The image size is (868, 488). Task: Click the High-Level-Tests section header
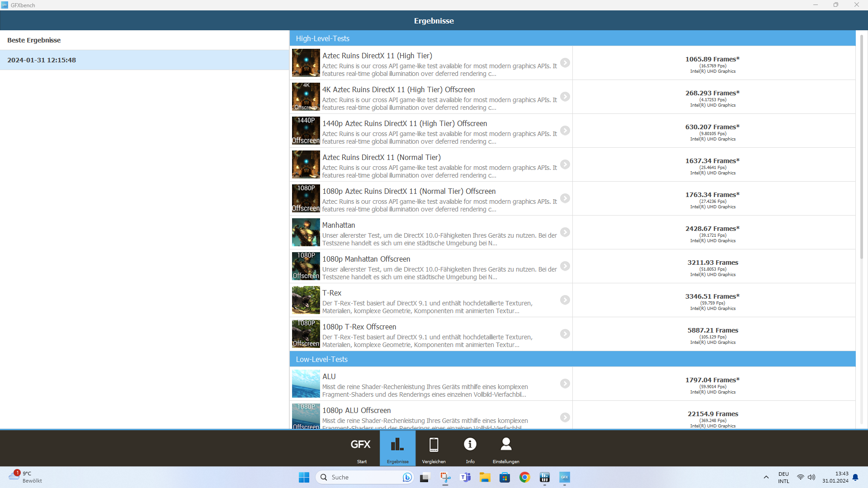pyautogui.click(x=572, y=38)
